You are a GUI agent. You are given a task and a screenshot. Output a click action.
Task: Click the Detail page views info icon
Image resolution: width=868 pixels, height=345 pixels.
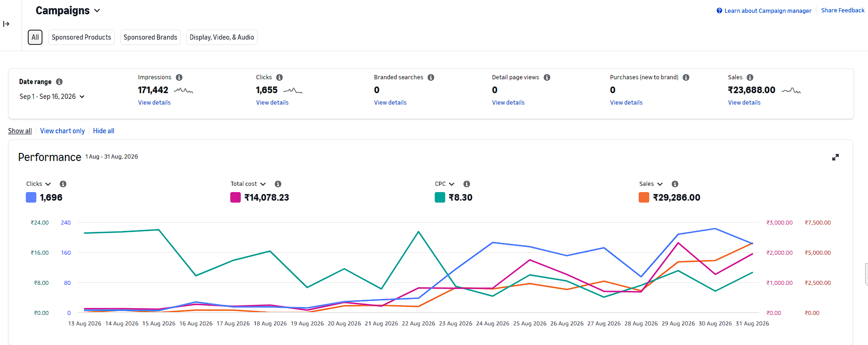tap(547, 77)
